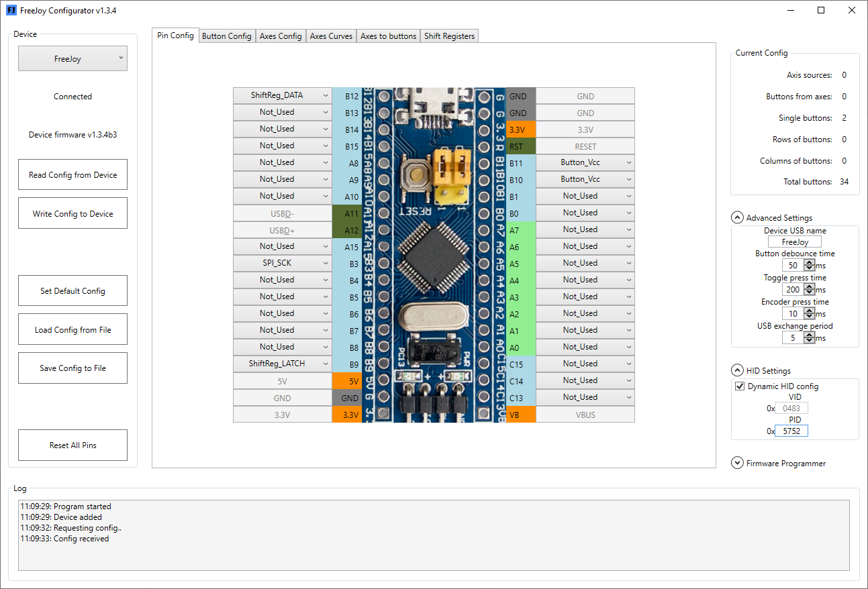Open the B12 ShiftReg_DATA pin dropdown
The image size is (868, 589).
[x=283, y=95]
